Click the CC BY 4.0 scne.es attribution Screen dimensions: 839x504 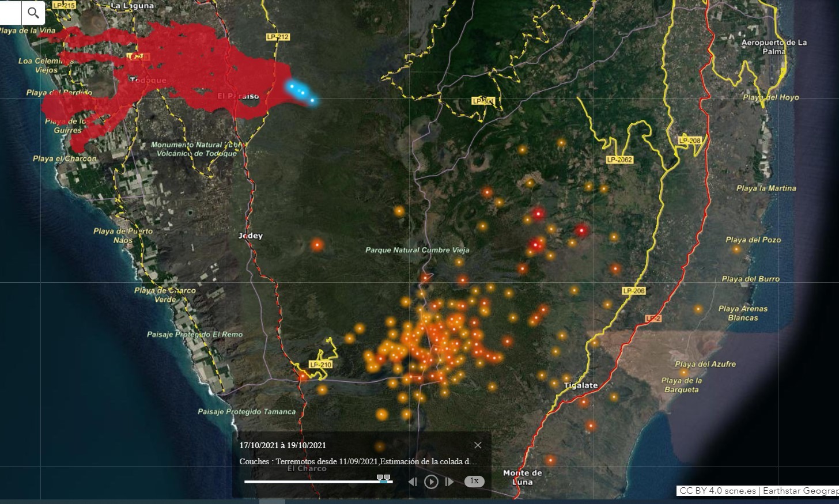pyautogui.click(x=717, y=491)
